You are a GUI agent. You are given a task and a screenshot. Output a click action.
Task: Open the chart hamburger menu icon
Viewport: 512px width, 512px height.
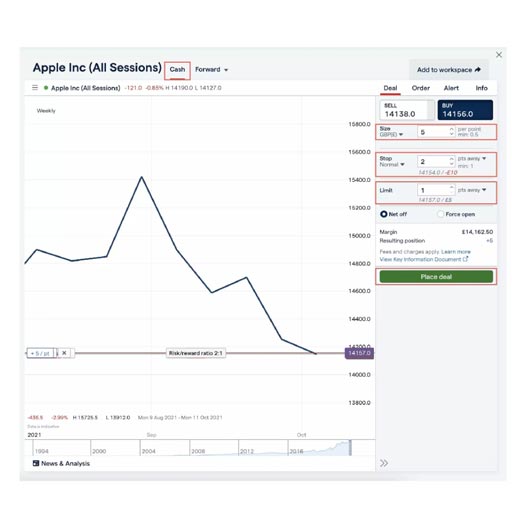click(x=35, y=88)
